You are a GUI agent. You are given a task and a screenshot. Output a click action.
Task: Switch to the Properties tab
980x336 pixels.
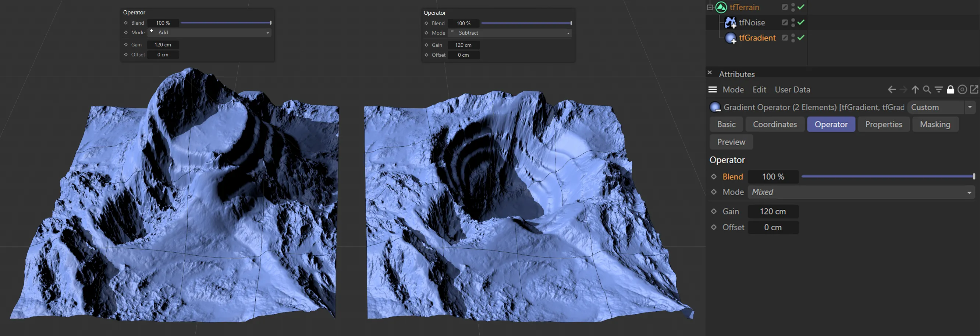click(883, 124)
